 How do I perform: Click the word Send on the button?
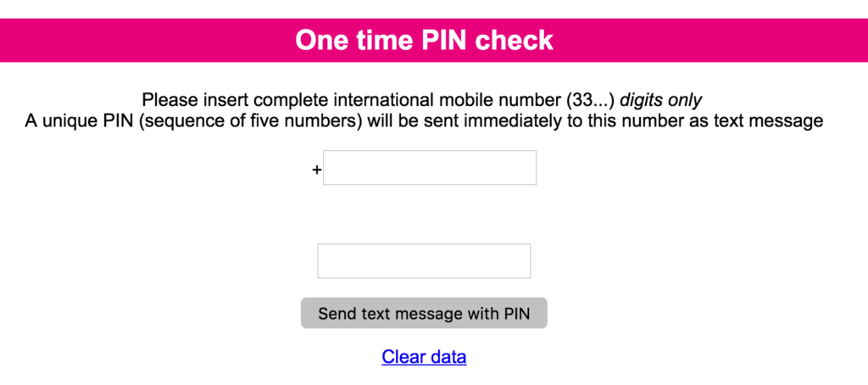[x=337, y=314]
